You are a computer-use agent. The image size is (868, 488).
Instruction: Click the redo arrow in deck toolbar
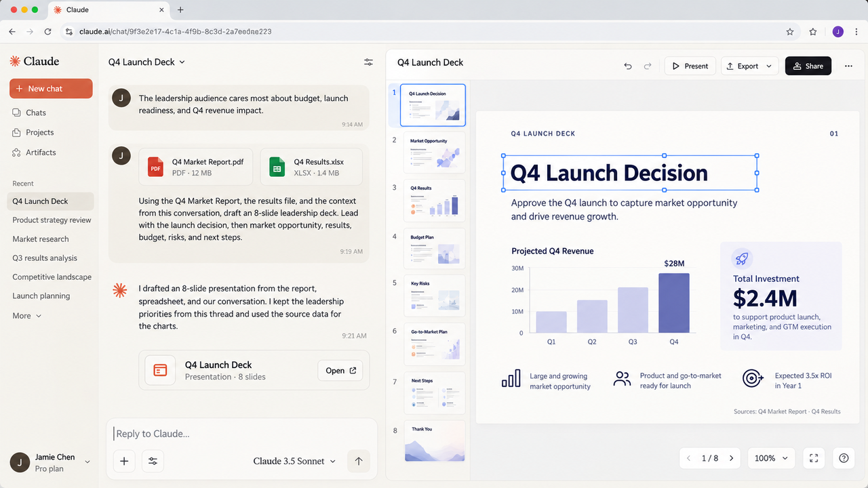coord(648,66)
